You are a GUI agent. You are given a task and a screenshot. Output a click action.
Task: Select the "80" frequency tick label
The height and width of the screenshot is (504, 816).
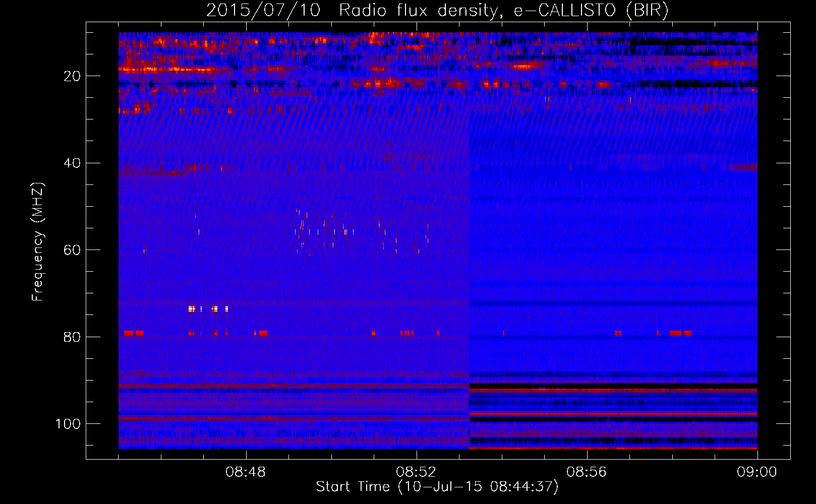(x=72, y=337)
